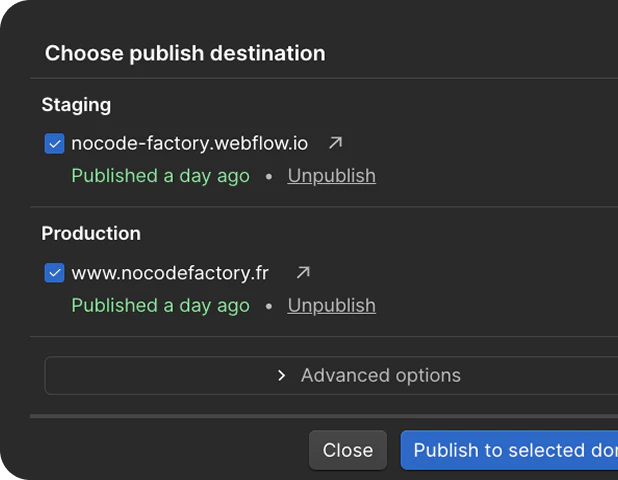618x480 pixels.
Task: Click the Choose publish destination title
Action: click(185, 53)
